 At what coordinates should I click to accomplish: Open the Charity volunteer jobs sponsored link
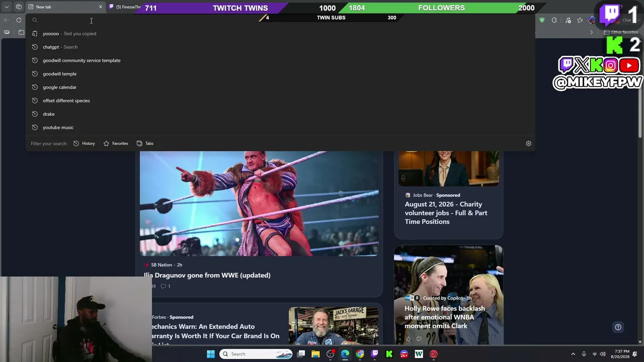tap(446, 213)
